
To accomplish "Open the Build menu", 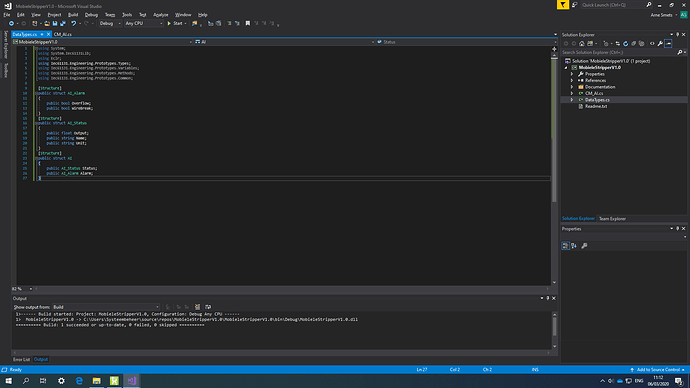I will point(73,15).
